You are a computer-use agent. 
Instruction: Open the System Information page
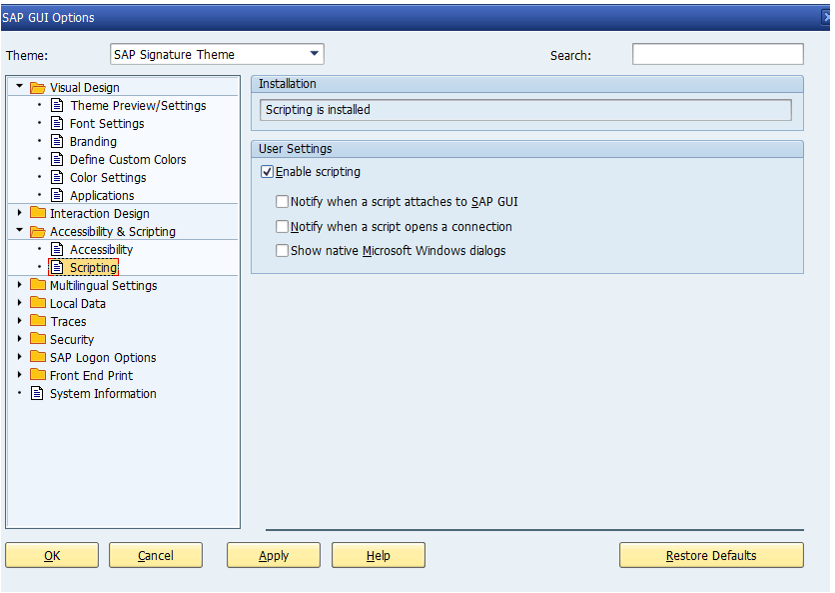tap(103, 393)
